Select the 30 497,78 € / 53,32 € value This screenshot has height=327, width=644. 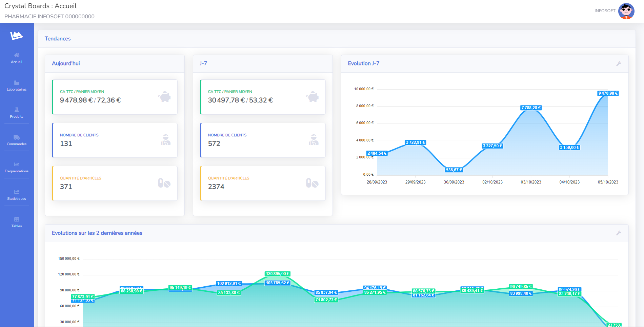[x=240, y=100]
